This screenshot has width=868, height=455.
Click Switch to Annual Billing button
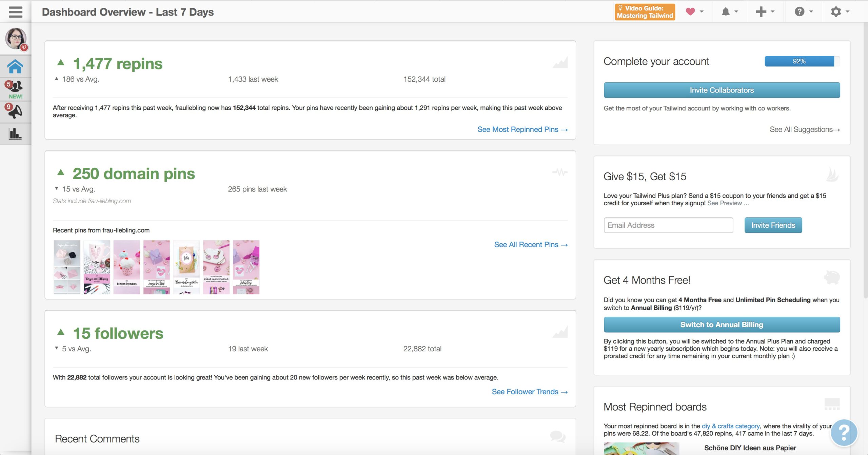pos(722,325)
